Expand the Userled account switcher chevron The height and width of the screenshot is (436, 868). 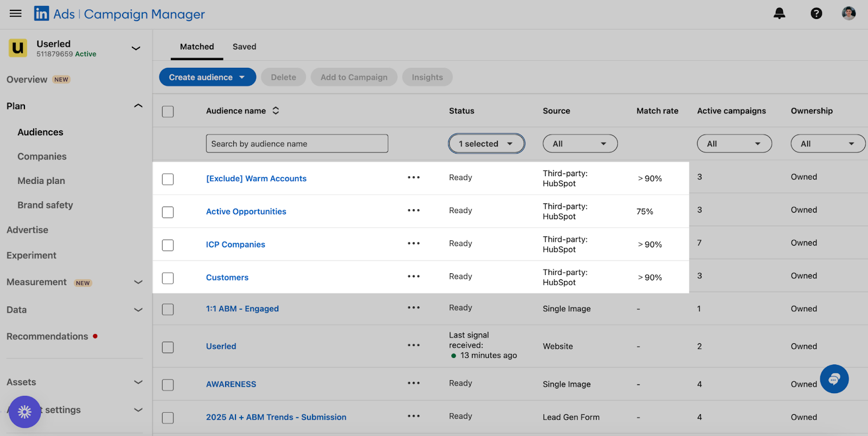click(x=136, y=48)
